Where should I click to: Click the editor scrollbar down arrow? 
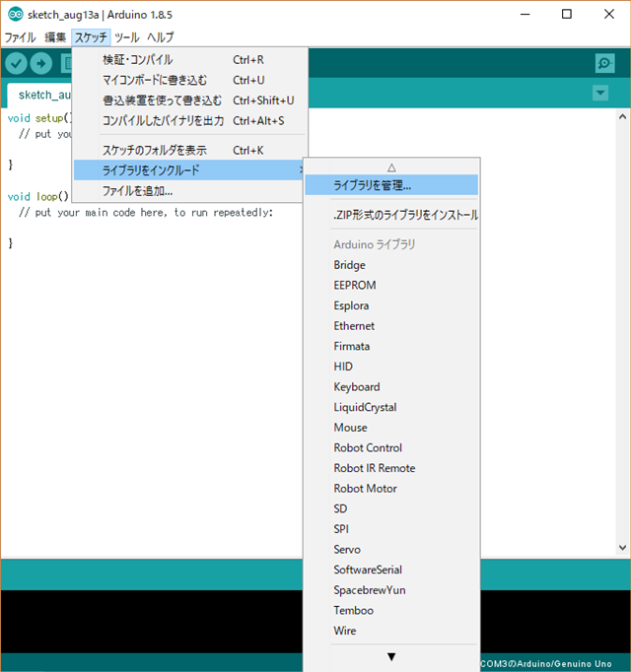coord(622,547)
